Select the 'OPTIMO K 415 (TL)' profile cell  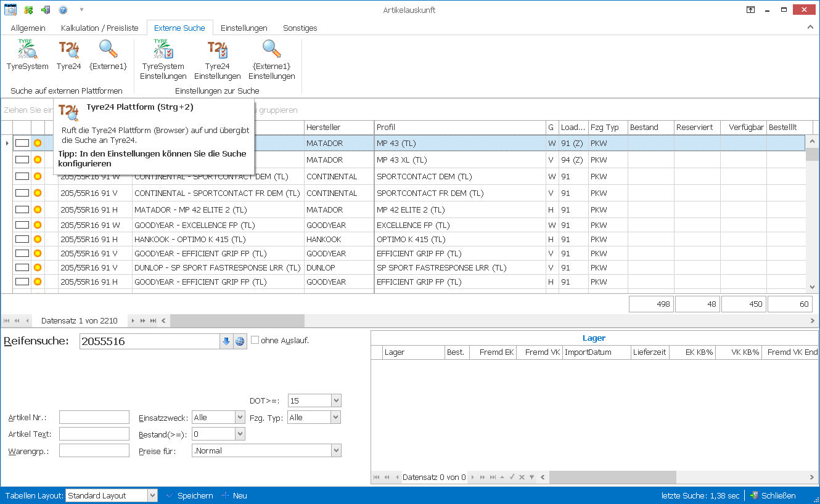[x=460, y=239]
